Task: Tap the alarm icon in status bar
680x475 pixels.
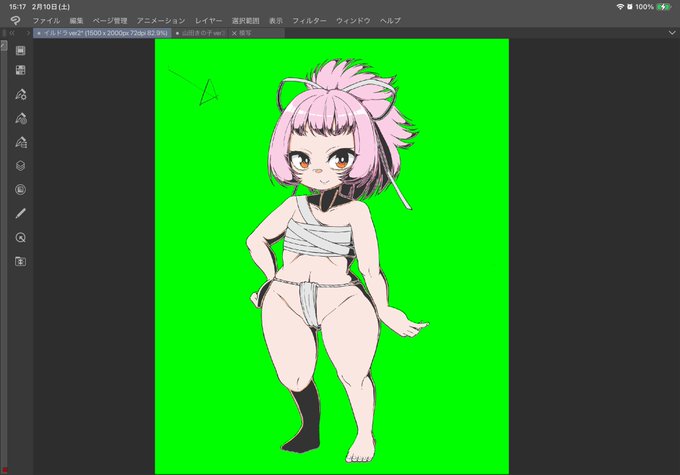Action: coord(630,7)
